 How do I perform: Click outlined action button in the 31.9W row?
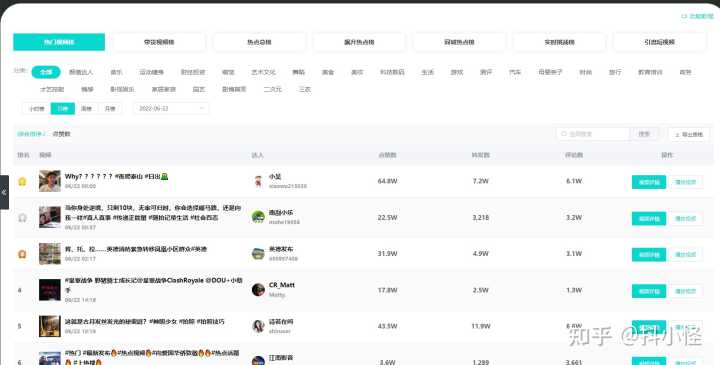pyautogui.click(x=686, y=254)
